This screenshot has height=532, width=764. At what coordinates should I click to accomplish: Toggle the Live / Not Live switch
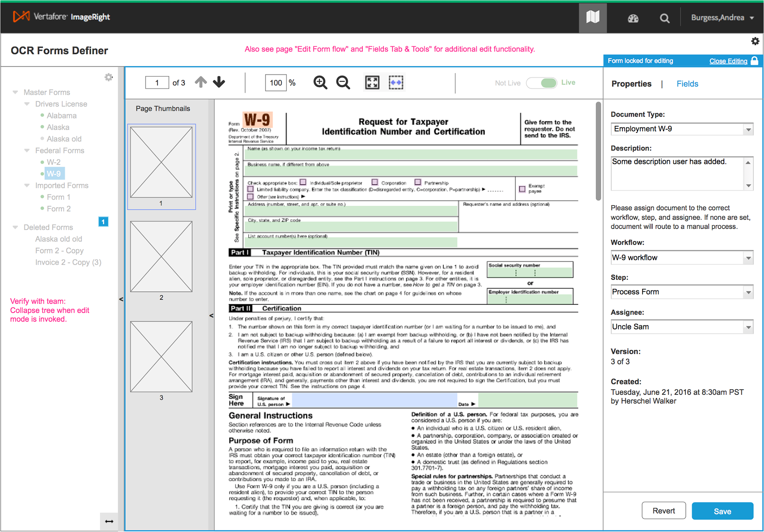[542, 83]
